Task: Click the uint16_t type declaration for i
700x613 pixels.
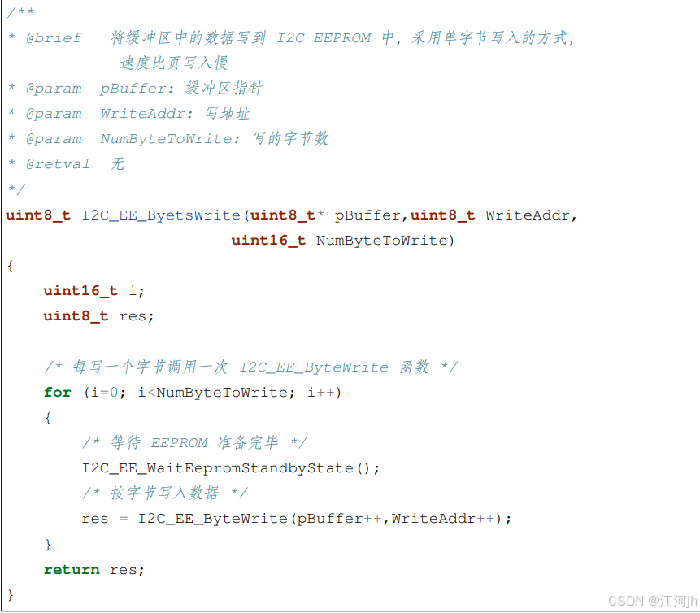Action: [80, 290]
